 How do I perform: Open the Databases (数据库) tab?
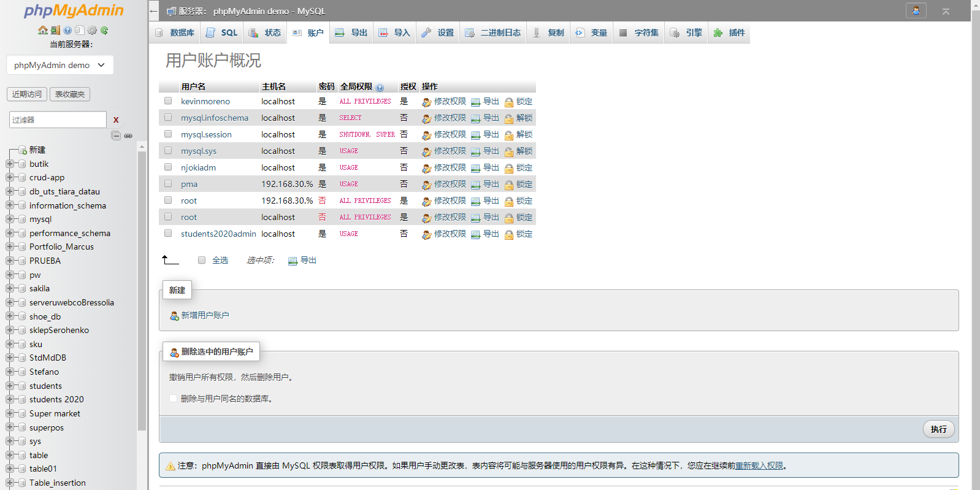(x=175, y=33)
